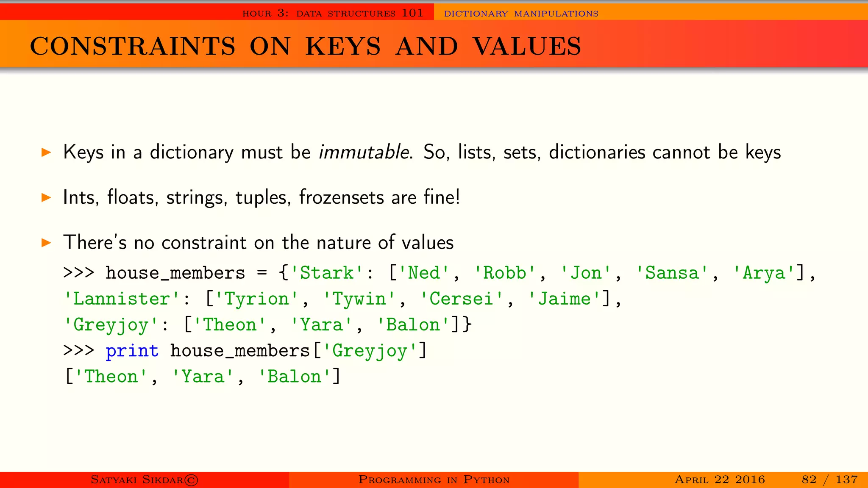Click the 'Greyjoy' key in the dictionary definition
The height and width of the screenshot is (488, 868).
click(111, 325)
